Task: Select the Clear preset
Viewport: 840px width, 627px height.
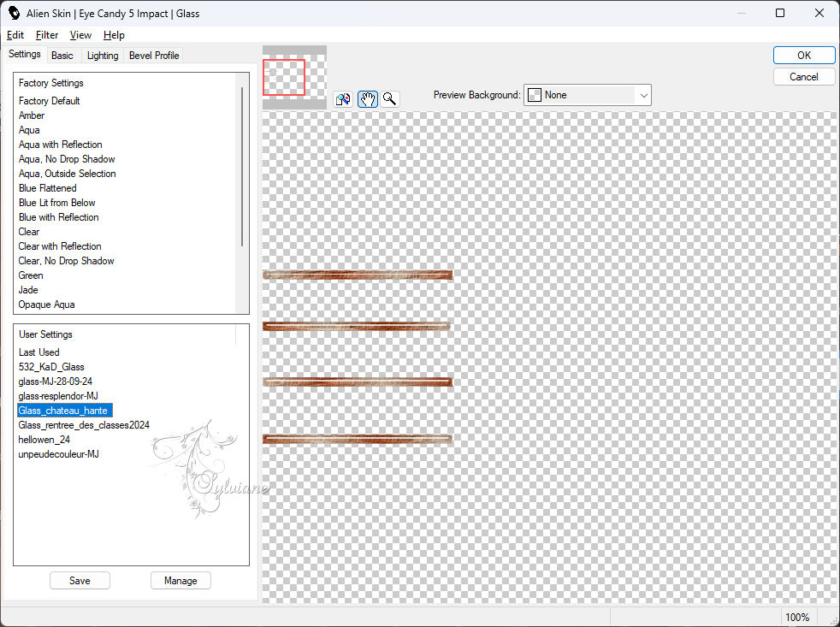Action: click(x=29, y=231)
